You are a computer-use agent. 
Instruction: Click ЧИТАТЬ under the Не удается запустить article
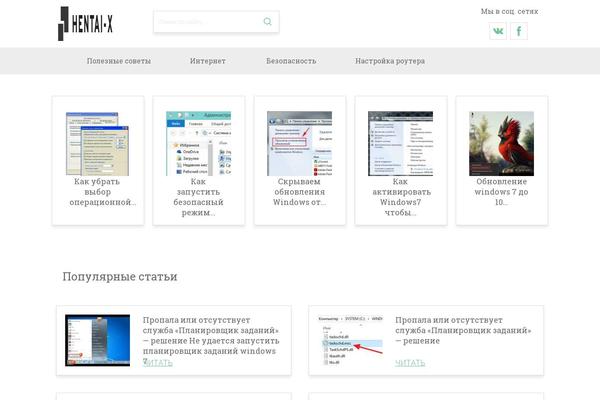point(158,362)
